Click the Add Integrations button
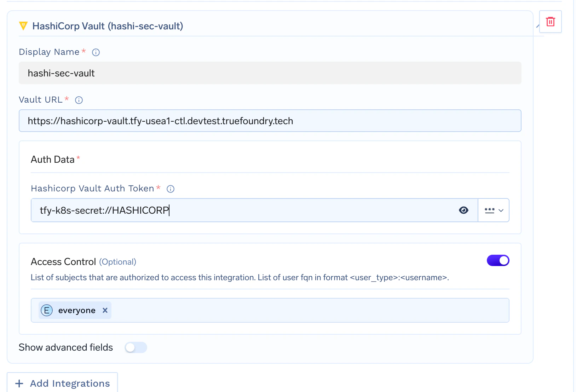 tap(62, 383)
